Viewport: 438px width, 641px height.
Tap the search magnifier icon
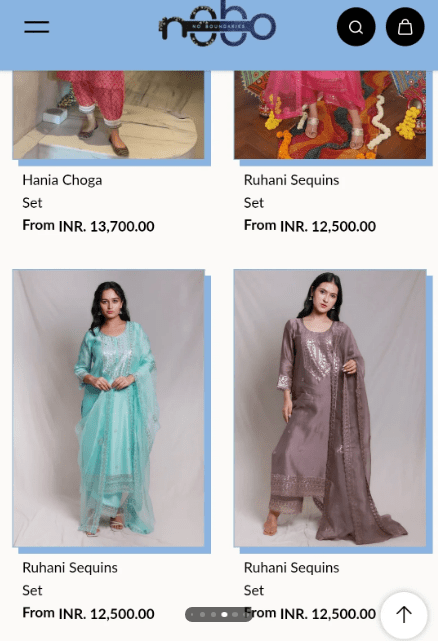coord(356,27)
